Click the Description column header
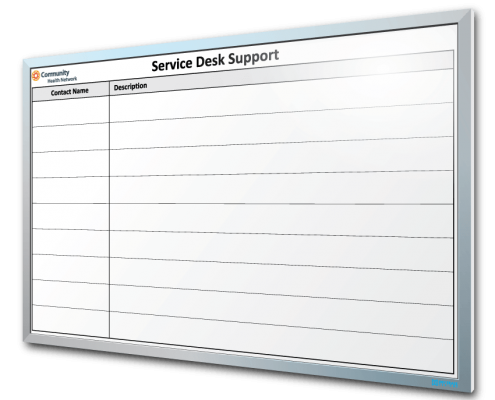Viewport: 495px width, 400px height. [130, 87]
